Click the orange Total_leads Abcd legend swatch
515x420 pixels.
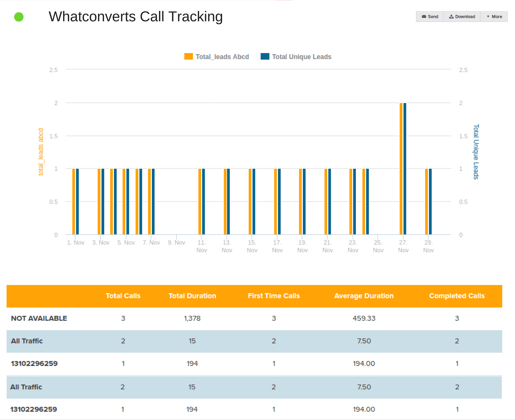tap(189, 56)
